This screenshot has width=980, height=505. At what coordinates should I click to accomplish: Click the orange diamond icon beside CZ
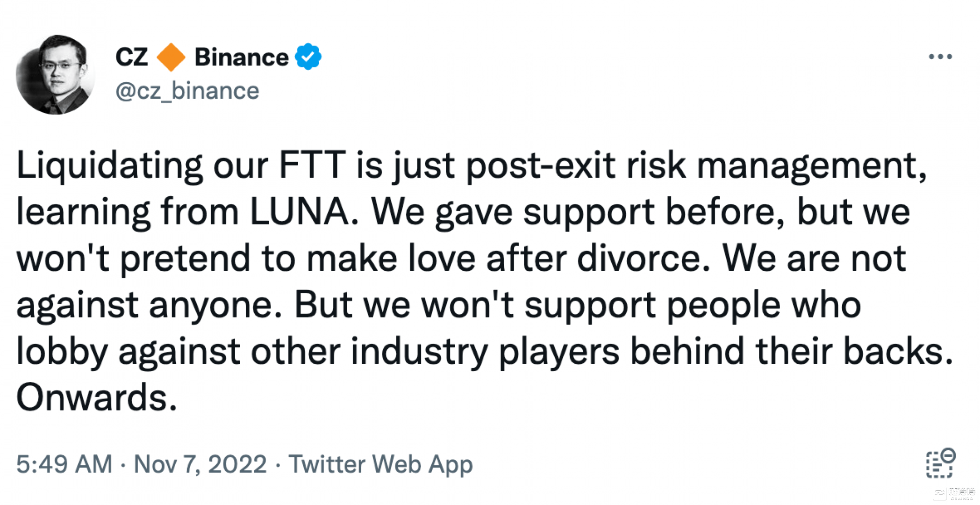tap(171, 57)
